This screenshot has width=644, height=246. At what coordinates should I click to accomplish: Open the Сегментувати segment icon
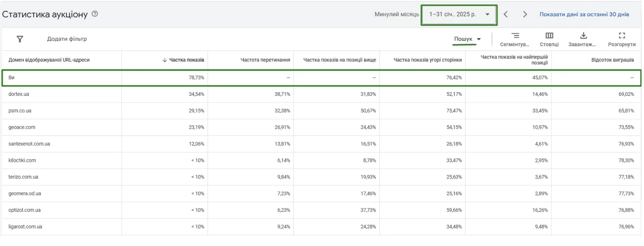[x=515, y=35]
